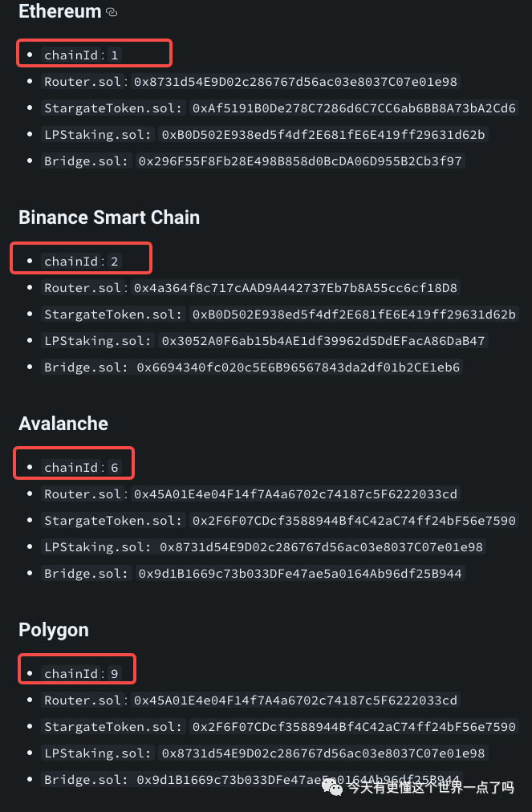Image resolution: width=532 pixels, height=812 pixels.
Task: Select the Binance Router.sol address 0x4a364f8c
Action: pos(295,287)
